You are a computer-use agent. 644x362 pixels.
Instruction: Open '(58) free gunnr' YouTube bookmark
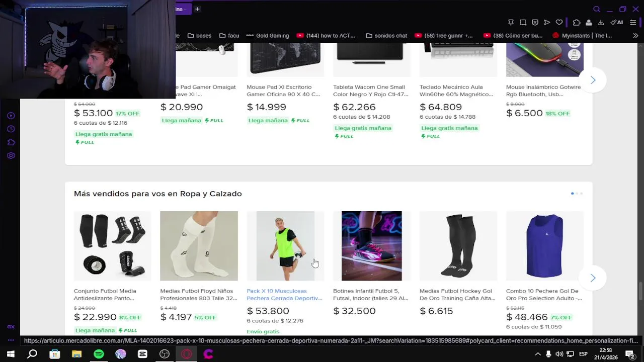coord(444,36)
